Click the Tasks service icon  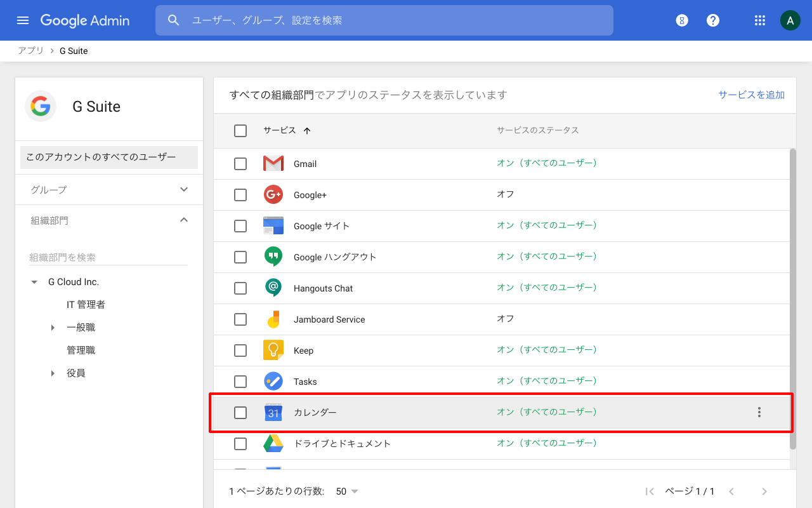tap(273, 381)
